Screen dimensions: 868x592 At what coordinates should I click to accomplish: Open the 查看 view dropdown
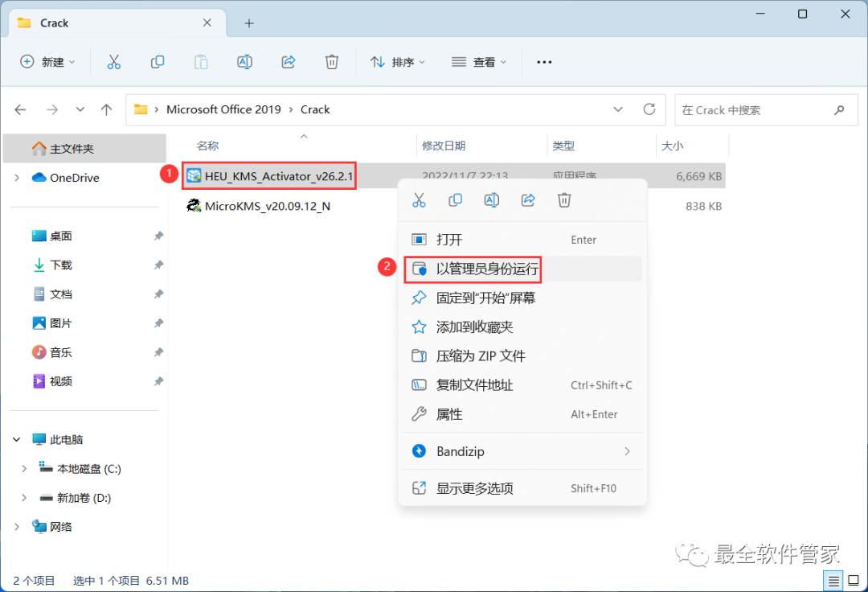point(479,62)
